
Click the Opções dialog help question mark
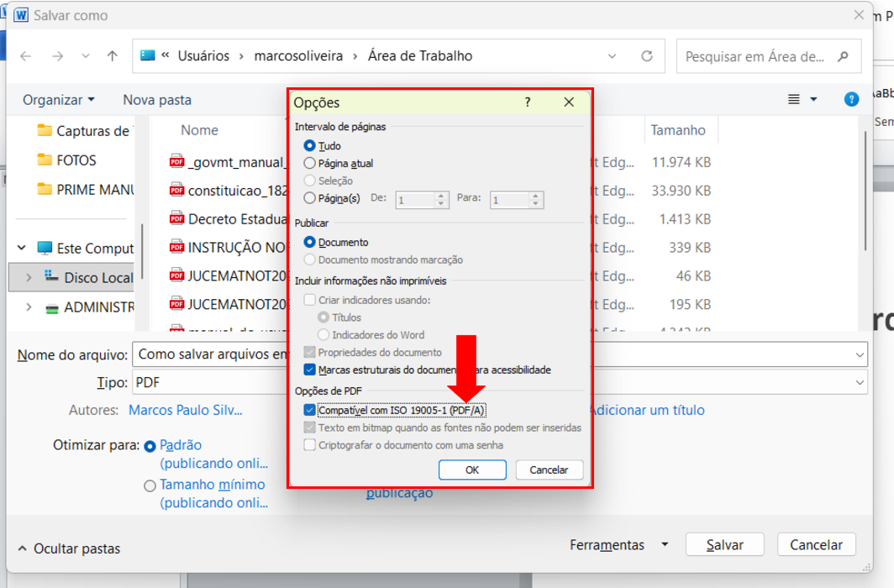528,102
